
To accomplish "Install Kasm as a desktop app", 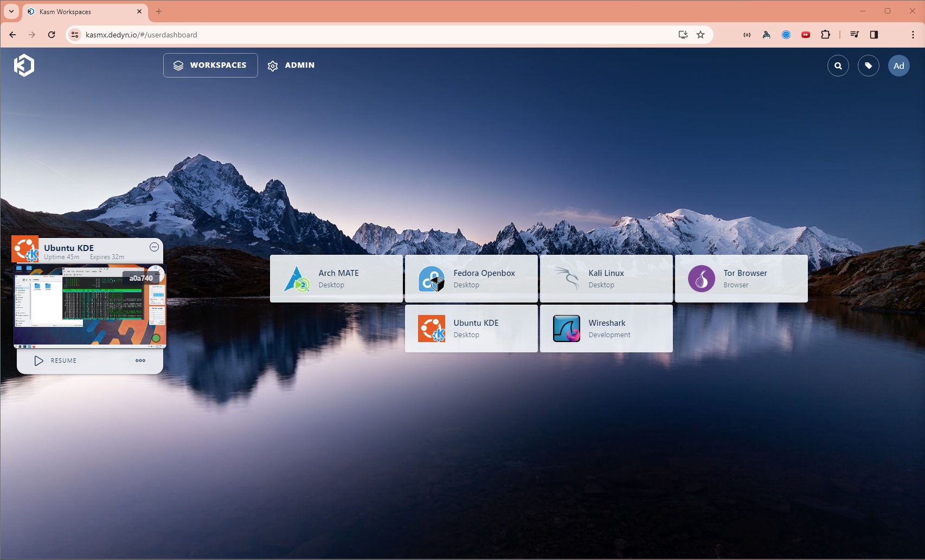I will (682, 34).
